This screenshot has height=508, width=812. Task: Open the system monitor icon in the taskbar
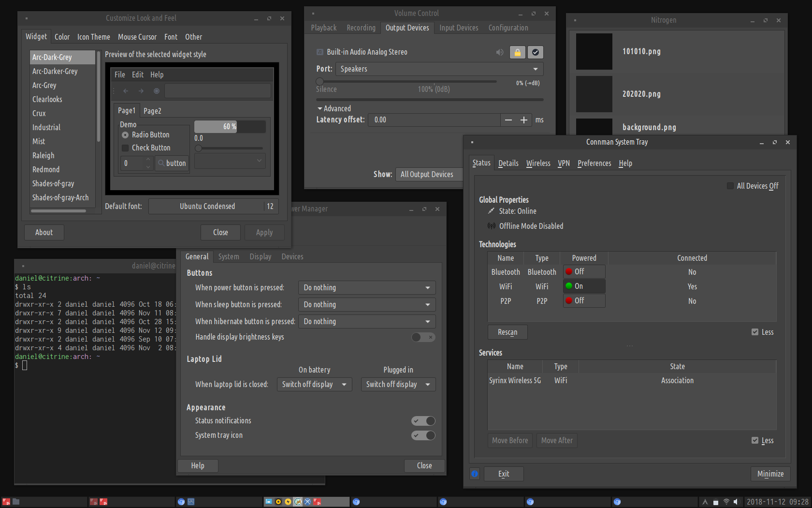click(191, 502)
